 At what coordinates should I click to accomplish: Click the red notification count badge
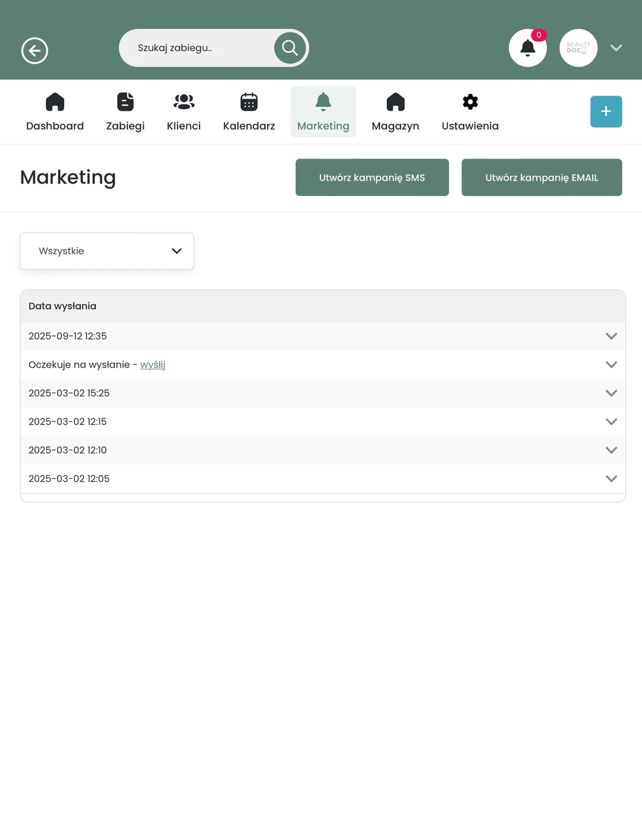(x=539, y=35)
